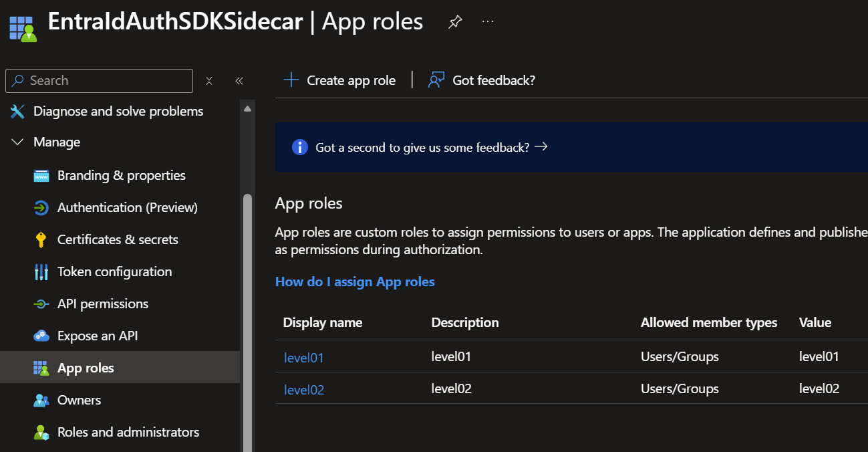Screen dimensions: 868x452
Task: Click Create app role button
Action: pyautogui.click(x=339, y=80)
